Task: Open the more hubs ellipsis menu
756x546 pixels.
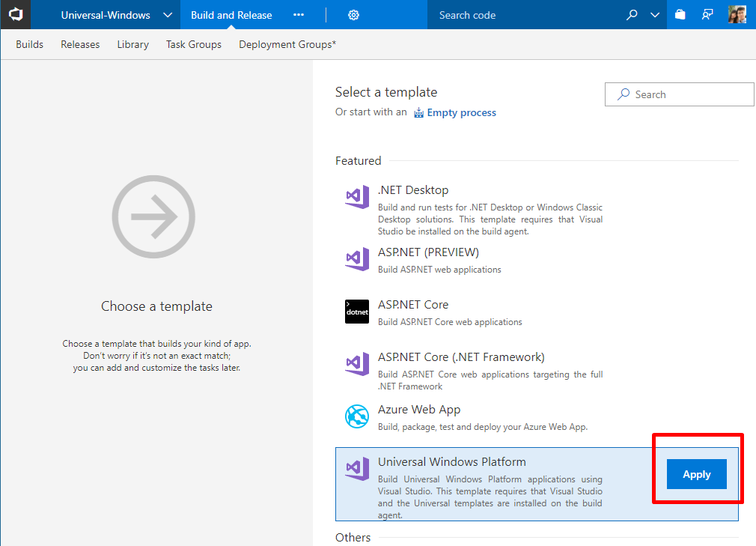Action: coord(299,15)
